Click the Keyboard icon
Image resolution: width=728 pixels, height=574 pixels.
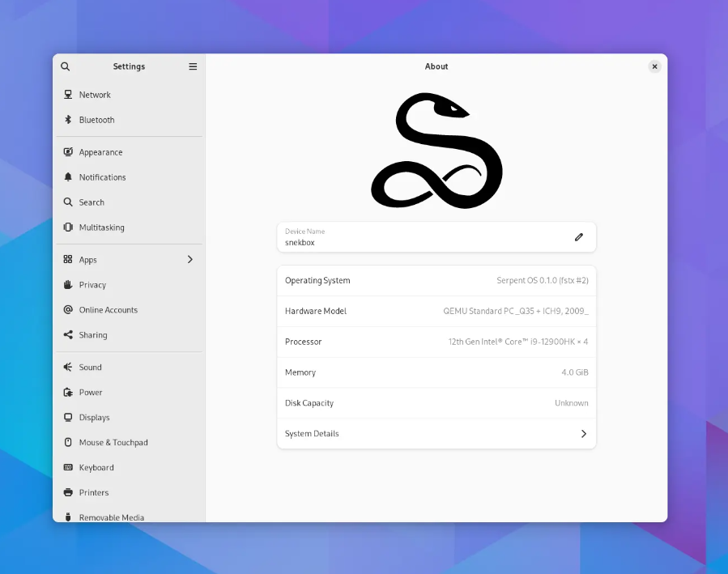[x=68, y=467]
